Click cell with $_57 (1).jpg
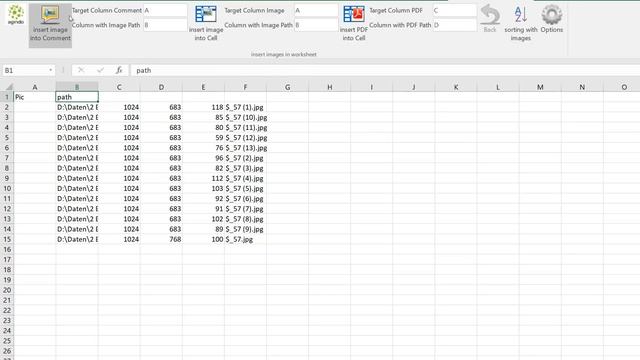 245,107
